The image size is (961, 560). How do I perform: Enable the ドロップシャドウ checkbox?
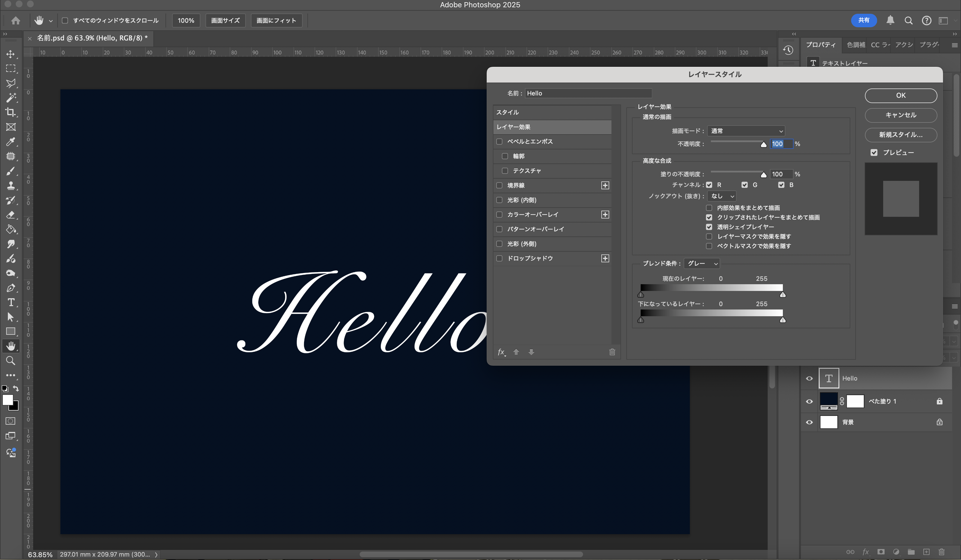(x=499, y=258)
